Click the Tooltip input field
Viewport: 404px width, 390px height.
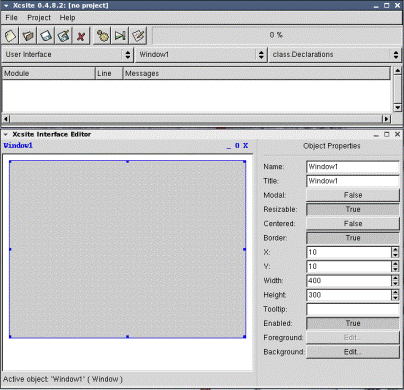click(353, 309)
